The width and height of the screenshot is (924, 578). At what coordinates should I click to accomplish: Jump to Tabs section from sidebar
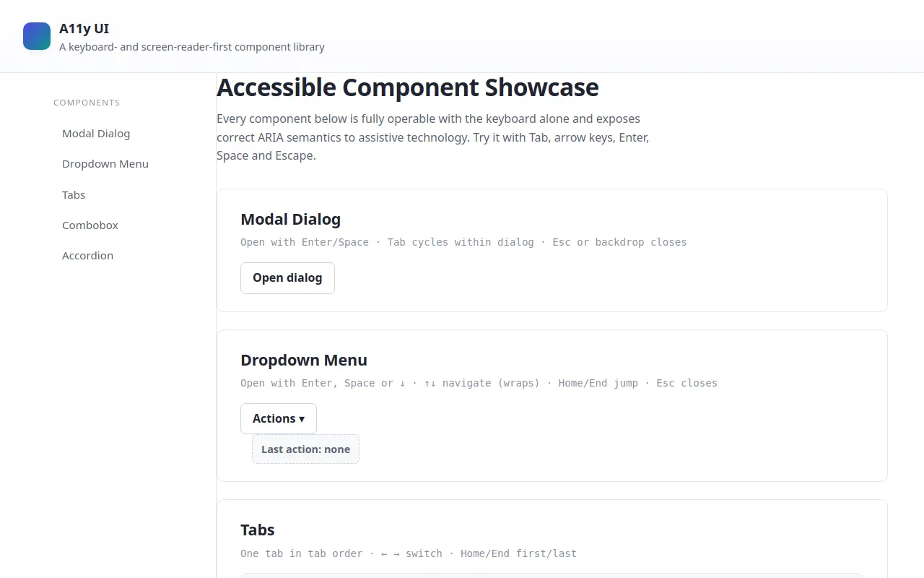click(x=74, y=195)
